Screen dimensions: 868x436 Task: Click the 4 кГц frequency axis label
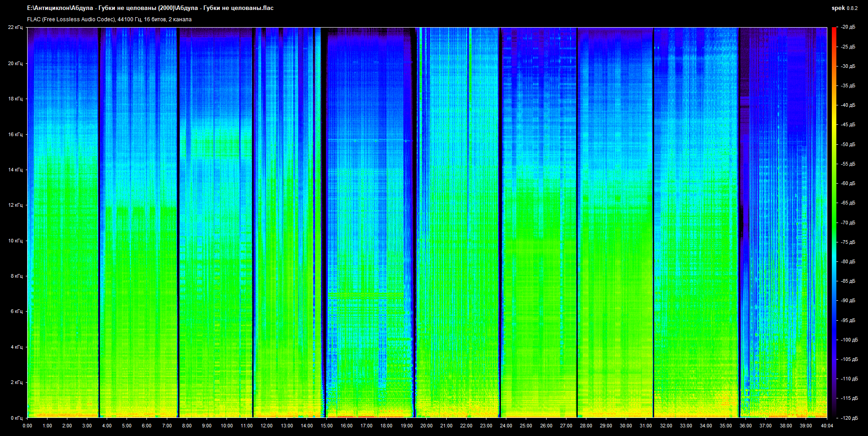point(16,347)
